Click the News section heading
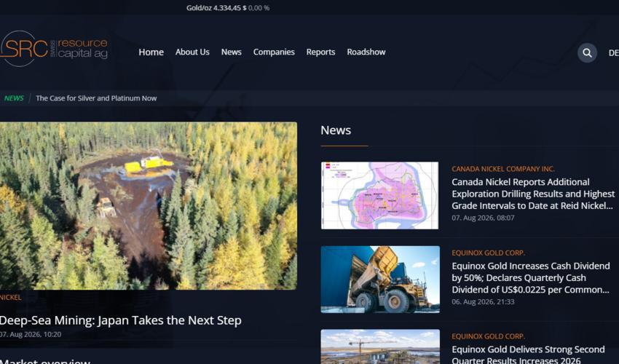This screenshot has width=619, height=364. 336,130
